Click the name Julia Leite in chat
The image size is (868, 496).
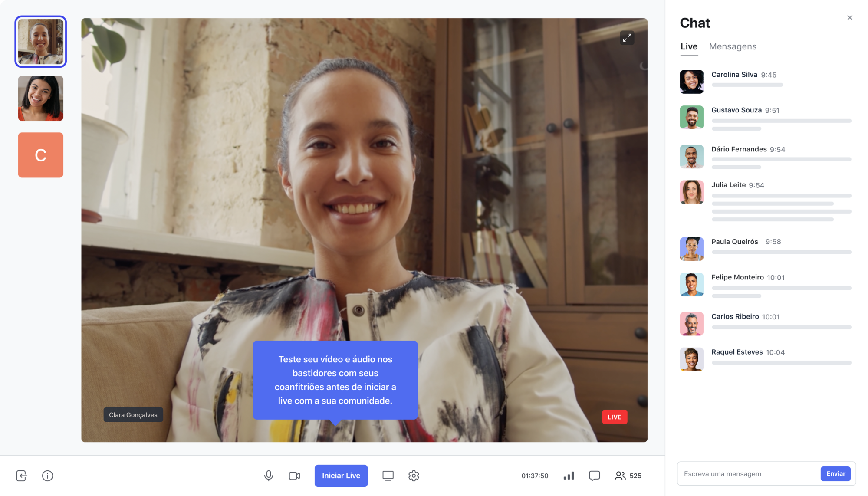coord(728,185)
